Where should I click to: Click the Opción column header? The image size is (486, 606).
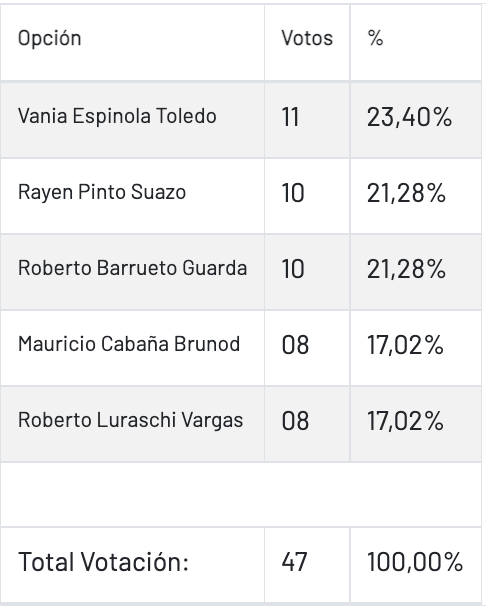click(133, 43)
